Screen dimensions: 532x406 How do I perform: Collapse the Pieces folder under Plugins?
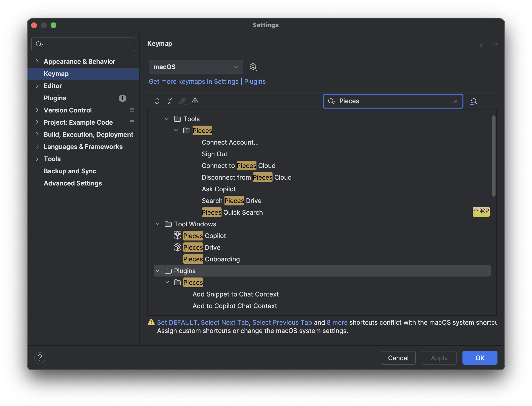point(167,282)
